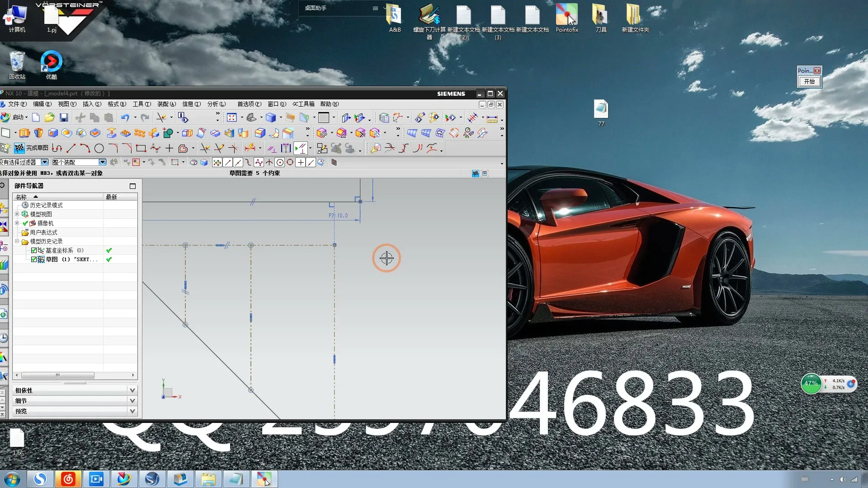Open the 插入(S) menu
Viewport: 868px width, 488px height.
tap(92, 104)
